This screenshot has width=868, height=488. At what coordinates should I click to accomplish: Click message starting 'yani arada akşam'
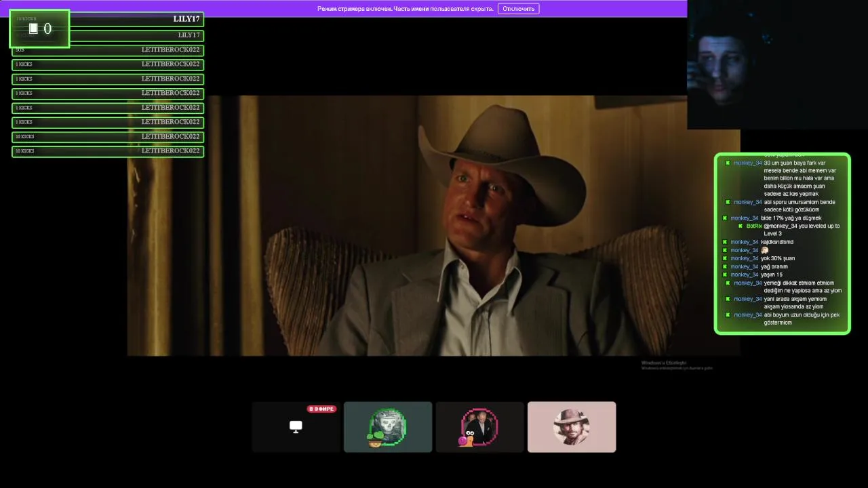click(x=795, y=303)
